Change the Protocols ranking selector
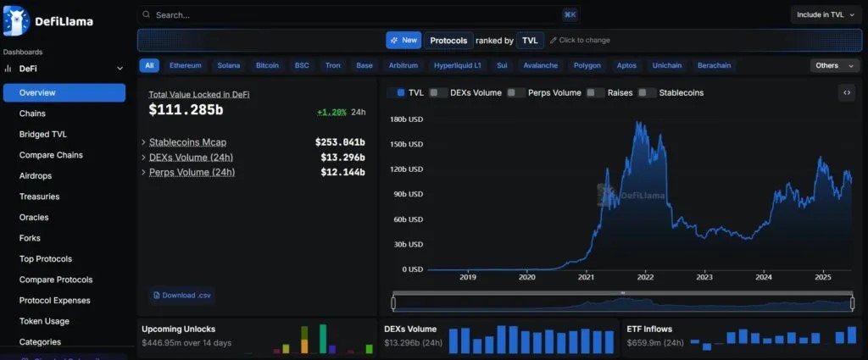The image size is (868, 360). (x=449, y=41)
